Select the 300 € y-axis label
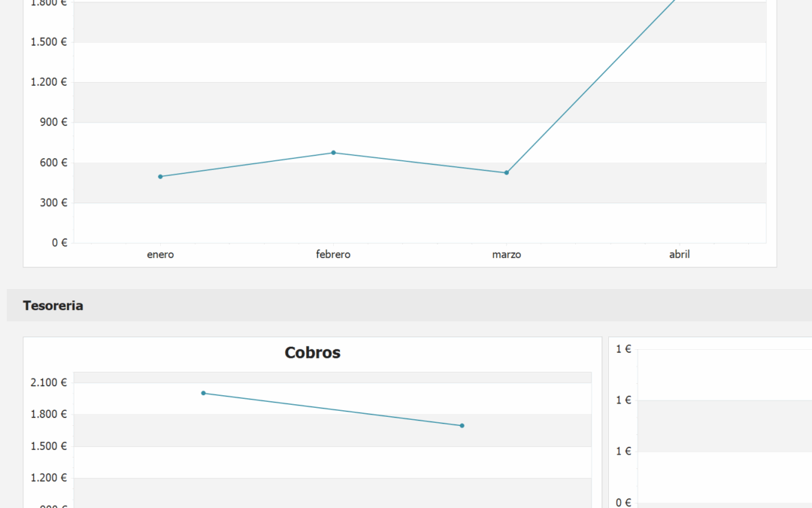The image size is (812, 508). coord(54,202)
